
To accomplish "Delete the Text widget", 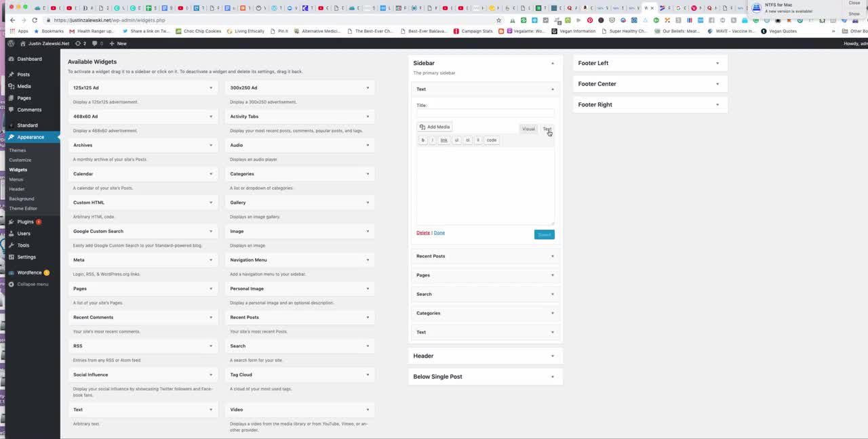I will pyautogui.click(x=423, y=232).
